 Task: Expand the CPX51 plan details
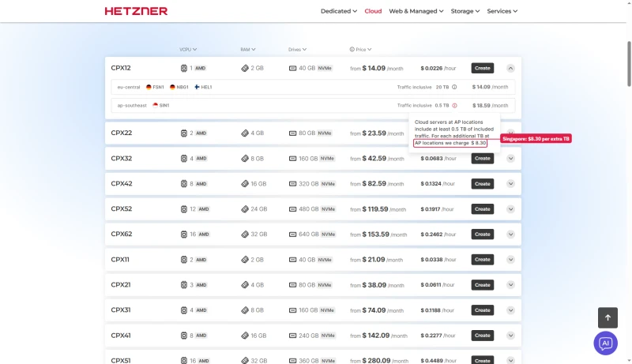click(x=510, y=361)
